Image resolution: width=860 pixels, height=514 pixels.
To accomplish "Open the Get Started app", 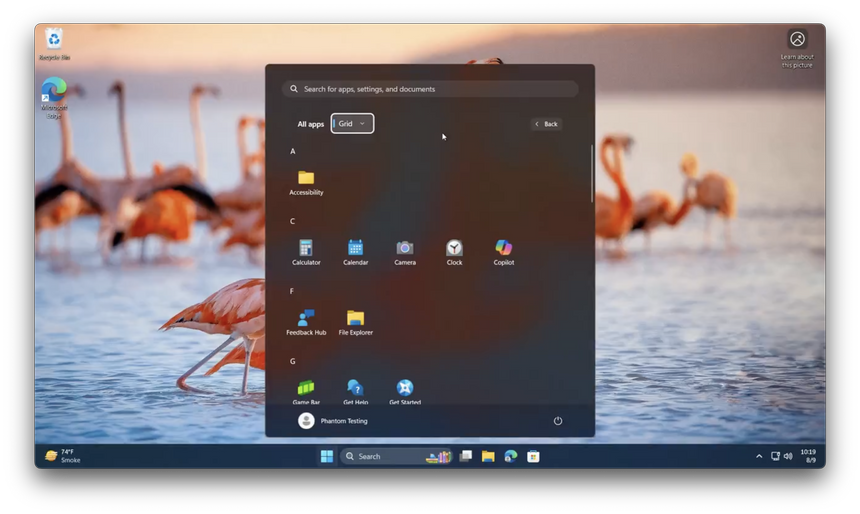I will (405, 392).
